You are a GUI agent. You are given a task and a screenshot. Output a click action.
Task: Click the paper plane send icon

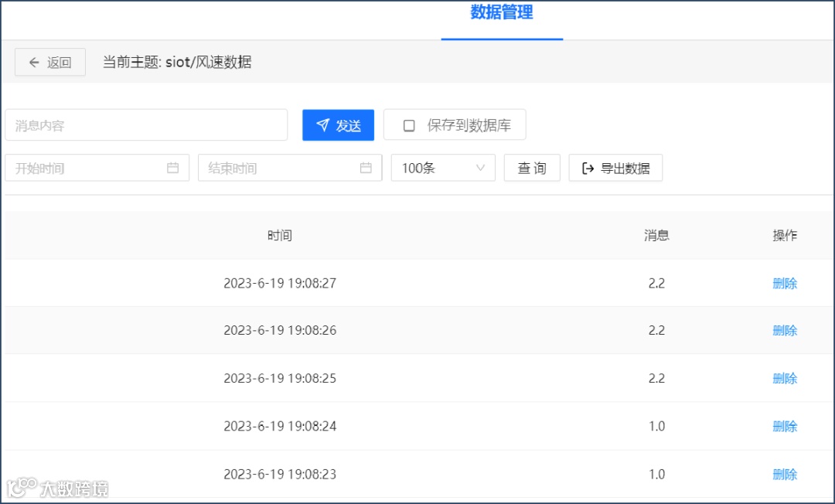point(322,125)
